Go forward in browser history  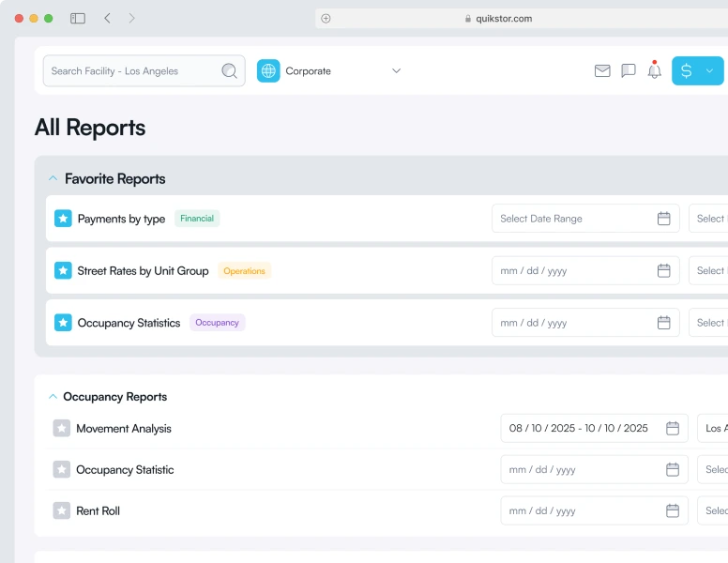tap(132, 18)
